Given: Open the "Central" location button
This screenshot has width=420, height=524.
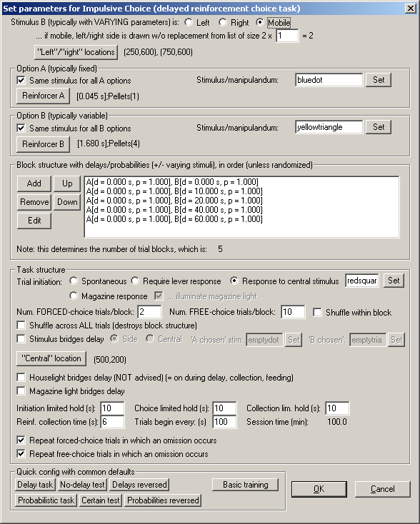Looking at the screenshot, I should 51,358.
